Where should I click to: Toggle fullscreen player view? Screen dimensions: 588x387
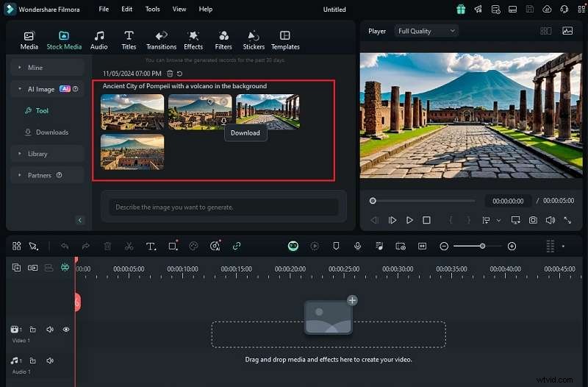tap(567, 220)
